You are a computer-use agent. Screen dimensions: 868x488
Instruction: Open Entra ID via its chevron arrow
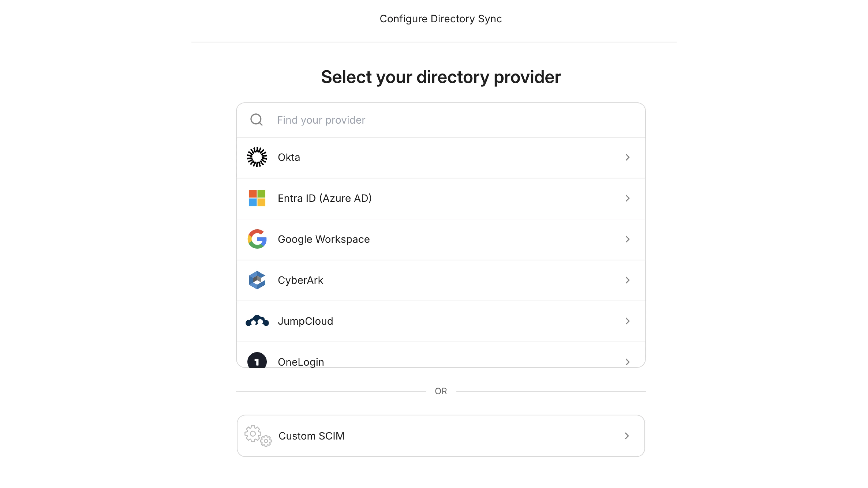click(627, 198)
